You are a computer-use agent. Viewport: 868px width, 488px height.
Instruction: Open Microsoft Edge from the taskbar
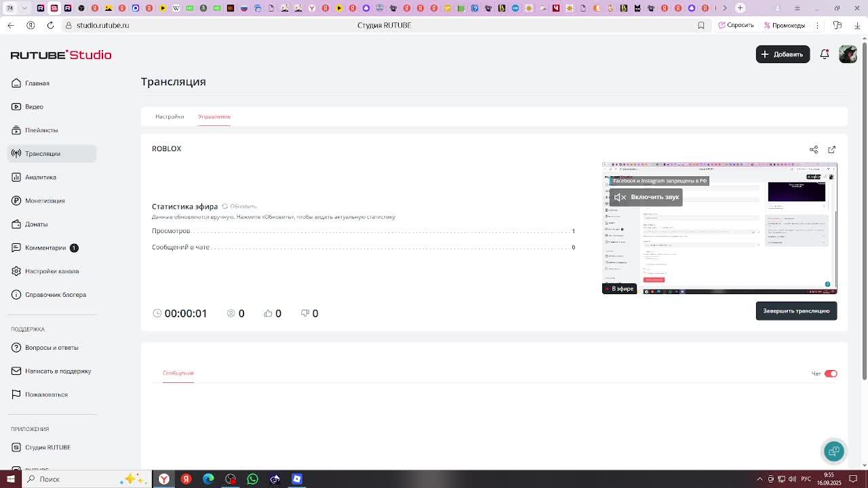[208, 479]
